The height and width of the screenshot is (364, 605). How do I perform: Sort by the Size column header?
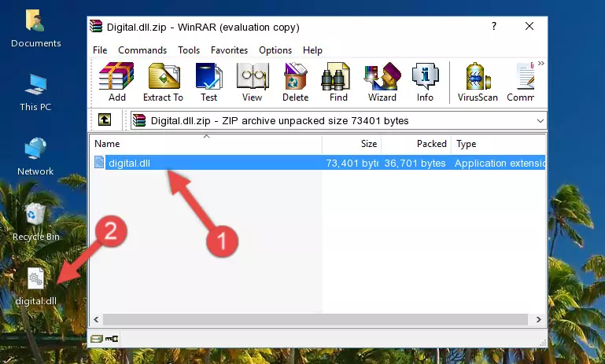point(352,144)
